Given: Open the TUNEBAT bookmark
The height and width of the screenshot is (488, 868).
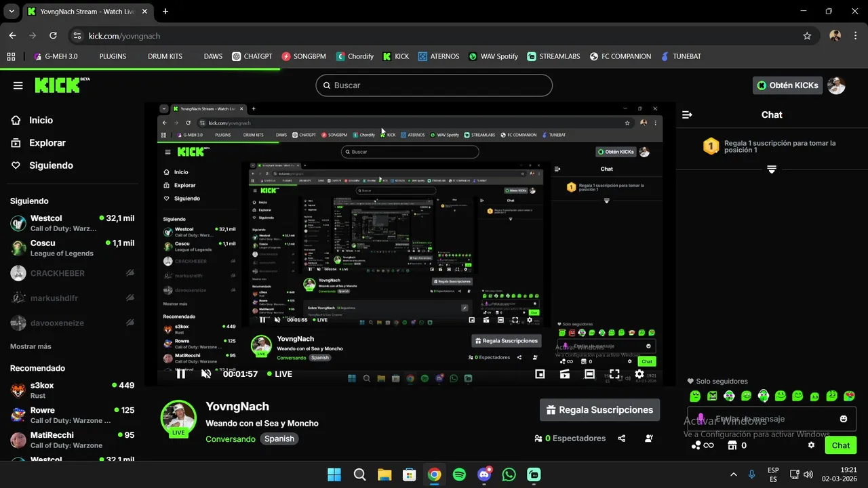Looking at the screenshot, I should [x=681, y=56].
